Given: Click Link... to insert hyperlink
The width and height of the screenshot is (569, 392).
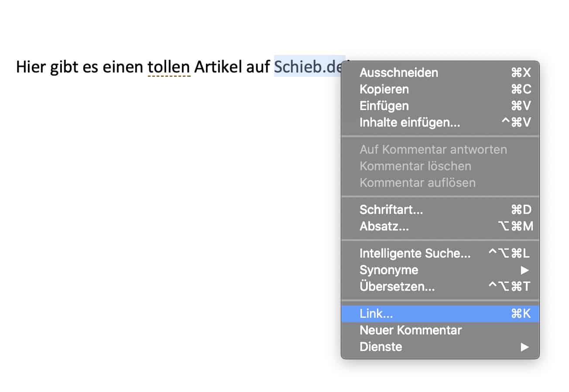Looking at the screenshot, I should point(376,313).
